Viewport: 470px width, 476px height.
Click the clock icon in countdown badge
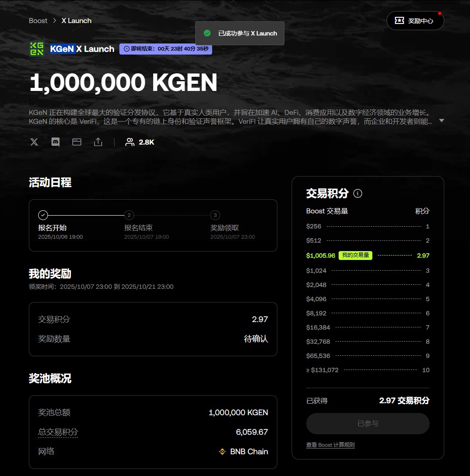(126, 49)
